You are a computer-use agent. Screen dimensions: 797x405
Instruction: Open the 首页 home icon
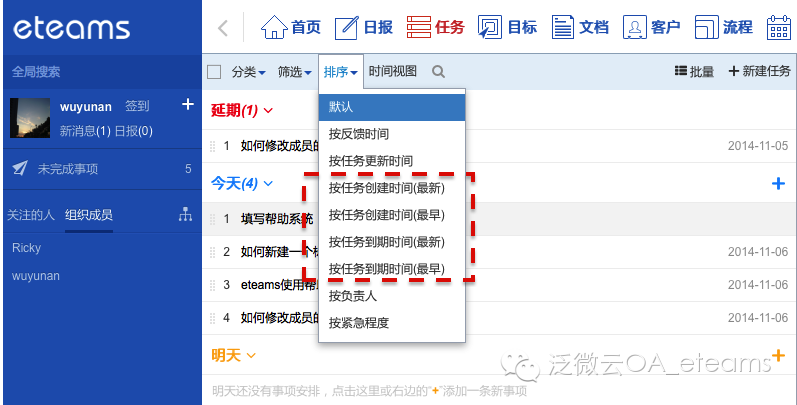tap(274, 27)
